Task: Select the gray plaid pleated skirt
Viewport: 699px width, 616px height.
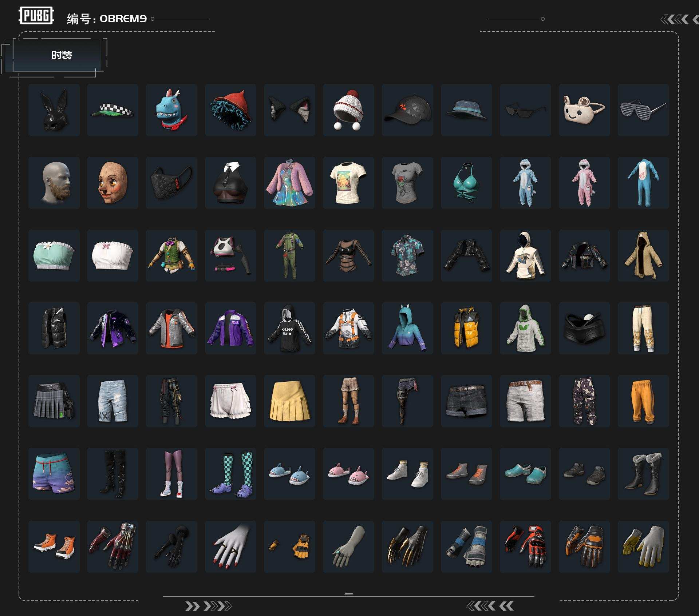Action: [x=54, y=401]
